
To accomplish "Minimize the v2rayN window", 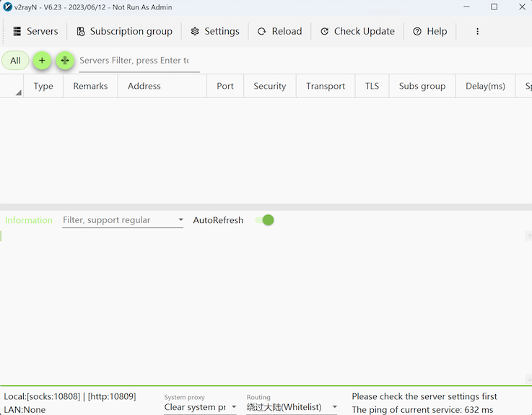I will [x=467, y=6].
